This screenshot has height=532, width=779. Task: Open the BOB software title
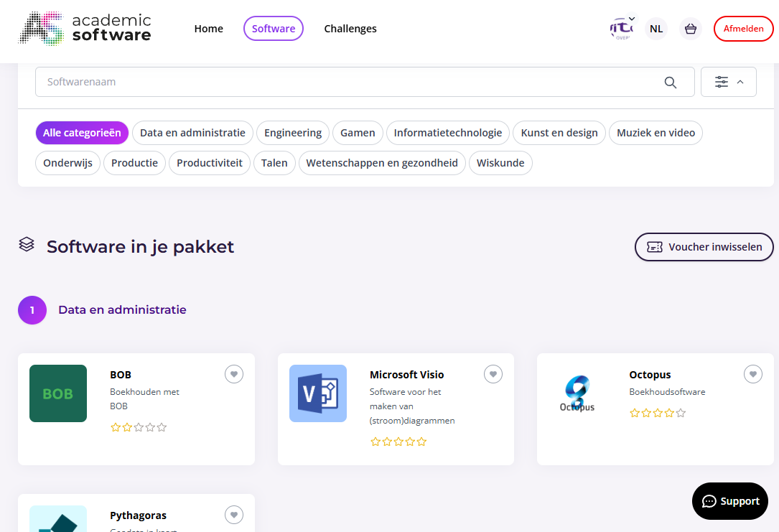(121, 375)
